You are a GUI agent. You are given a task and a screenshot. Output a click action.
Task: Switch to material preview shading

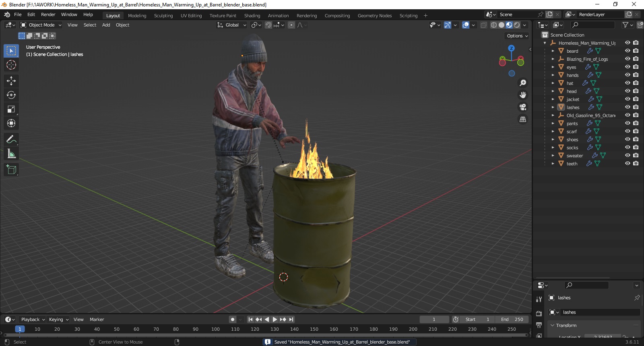(x=509, y=25)
